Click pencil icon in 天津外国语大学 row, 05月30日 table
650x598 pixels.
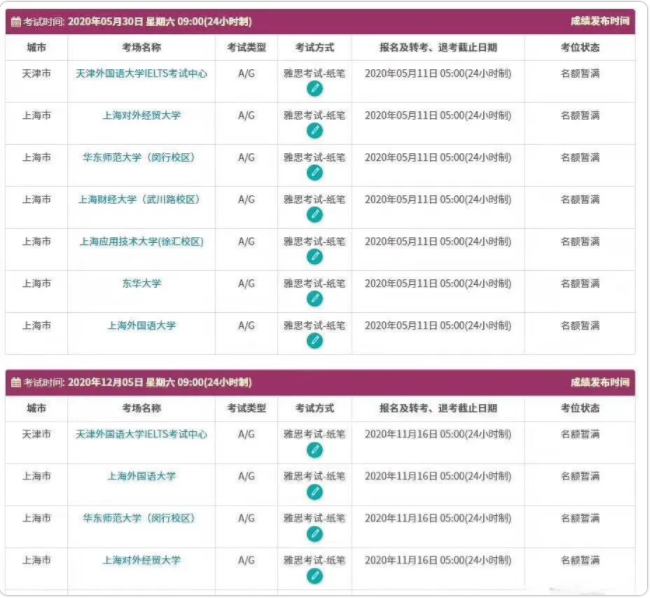click(x=315, y=89)
